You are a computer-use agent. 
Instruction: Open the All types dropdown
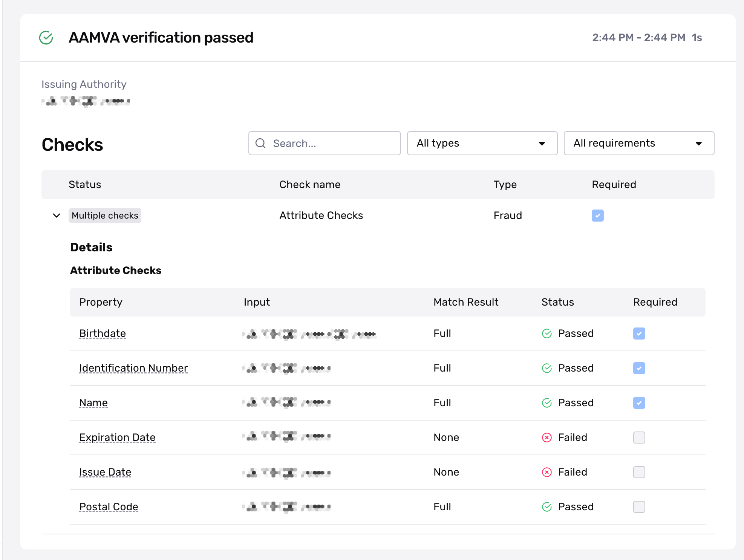coord(482,143)
